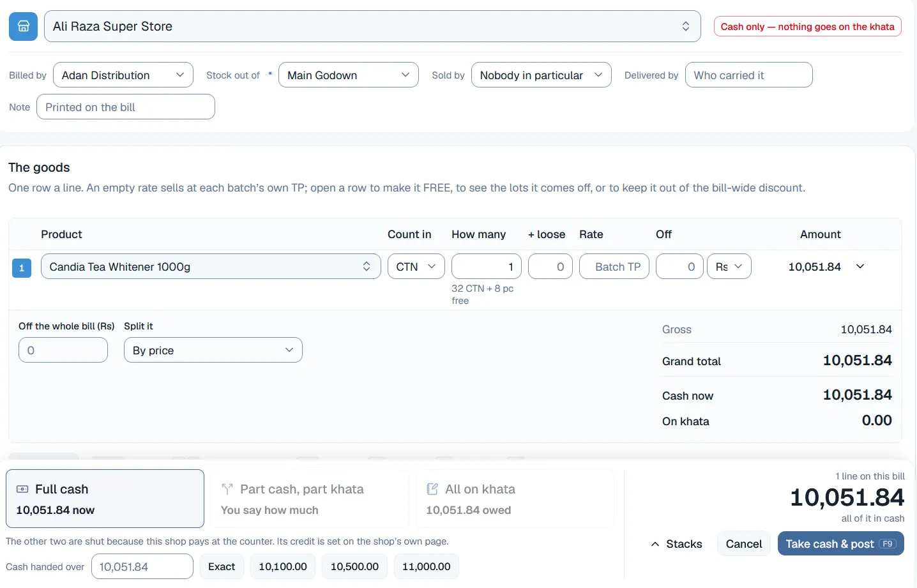Click the split icon beside Part cash

point(227,489)
